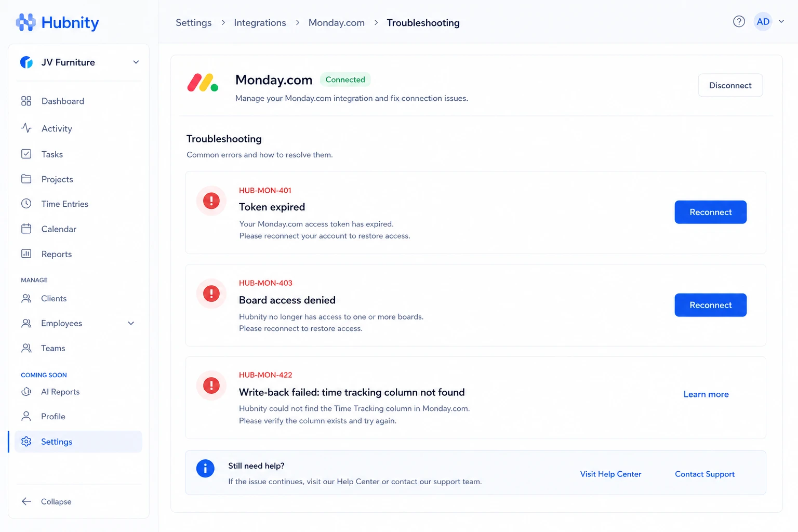Click the Troubleshooting breadcrumb item
Screen dimensions: 798x532
423,22
